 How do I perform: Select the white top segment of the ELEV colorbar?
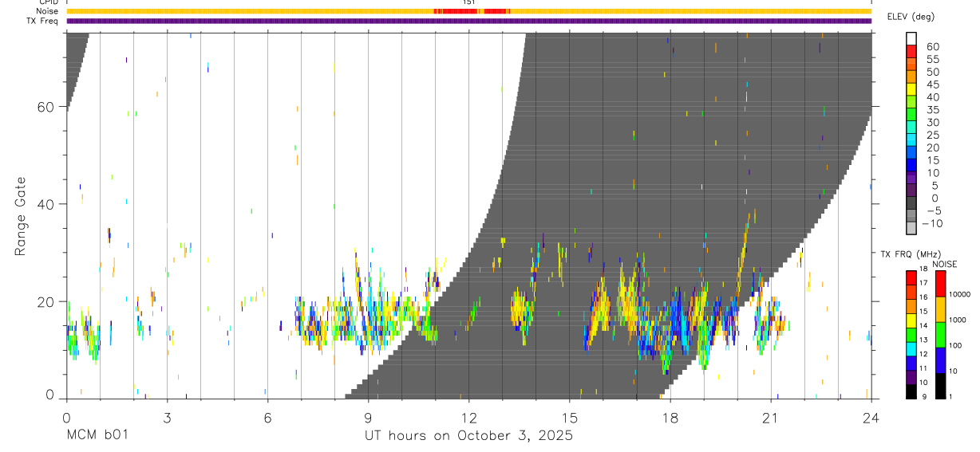coord(911,39)
